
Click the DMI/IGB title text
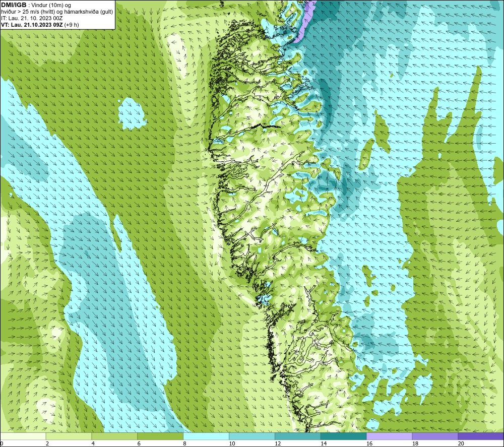[14, 5]
